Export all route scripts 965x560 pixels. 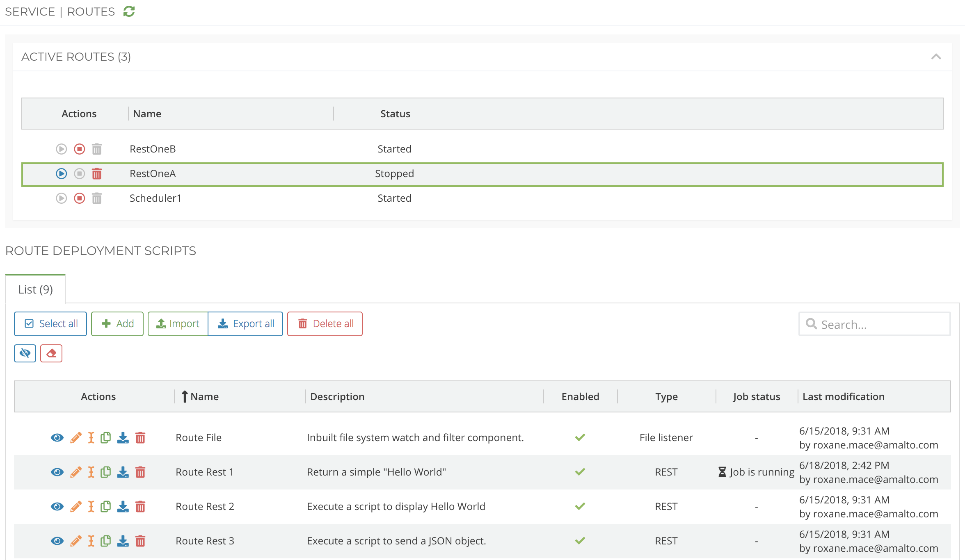click(x=245, y=324)
